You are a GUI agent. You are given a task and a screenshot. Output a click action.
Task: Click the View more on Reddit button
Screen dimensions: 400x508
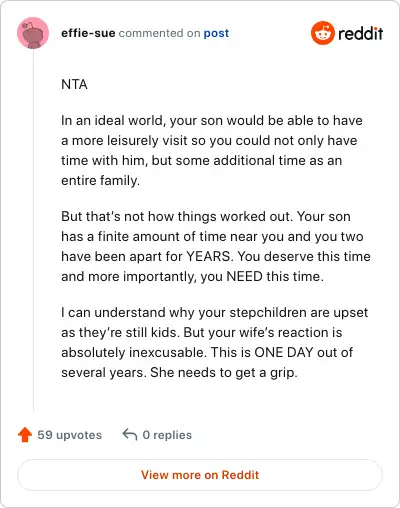tap(200, 475)
